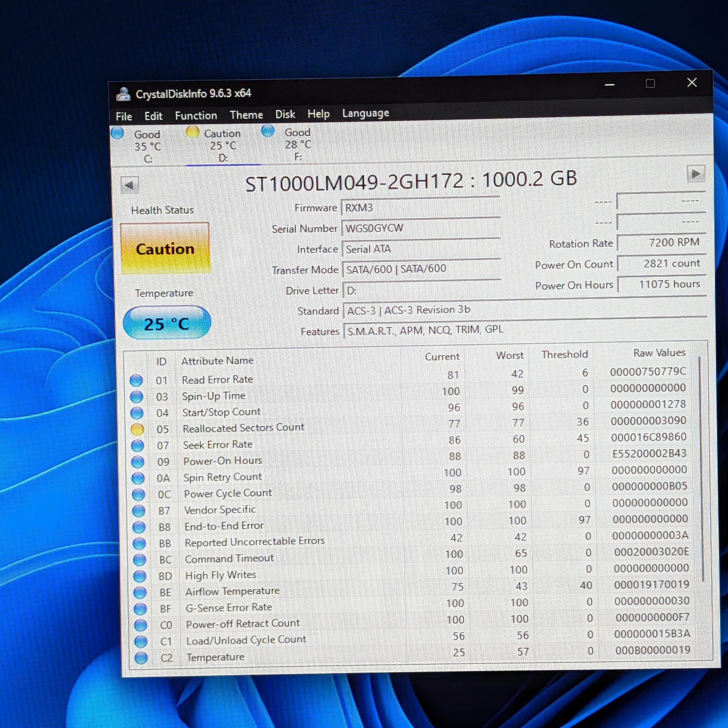Click the yellow Caution health status button
The width and height of the screenshot is (728, 728).
click(165, 249)
